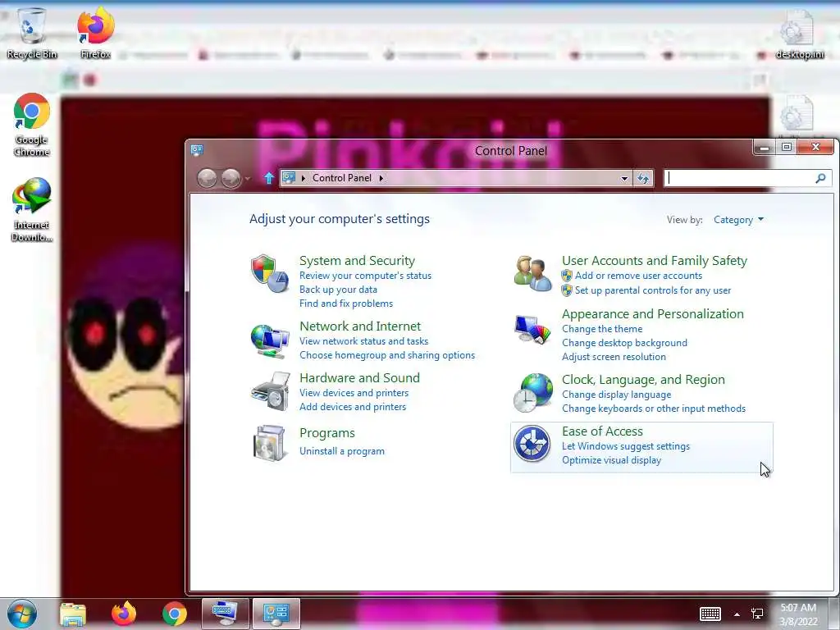This screenshot has width=840, height=630.
Task: Launch Firefox from the taskbar
Action: (x=124, y=614)
